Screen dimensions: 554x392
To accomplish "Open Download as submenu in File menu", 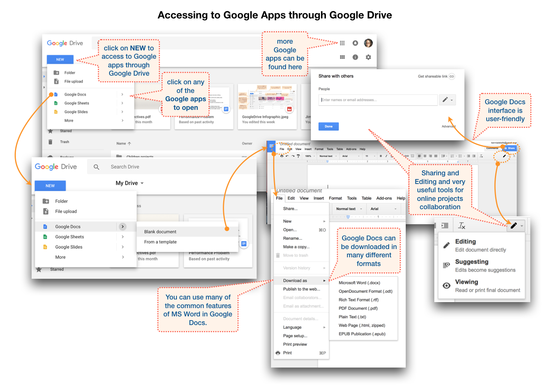I will coord(301,281).
